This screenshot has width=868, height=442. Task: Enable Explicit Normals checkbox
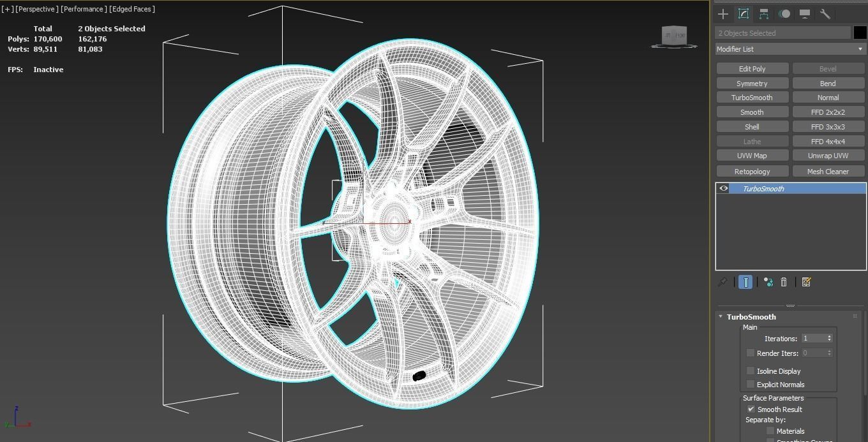pyautogui.click(x=751, y=384)
